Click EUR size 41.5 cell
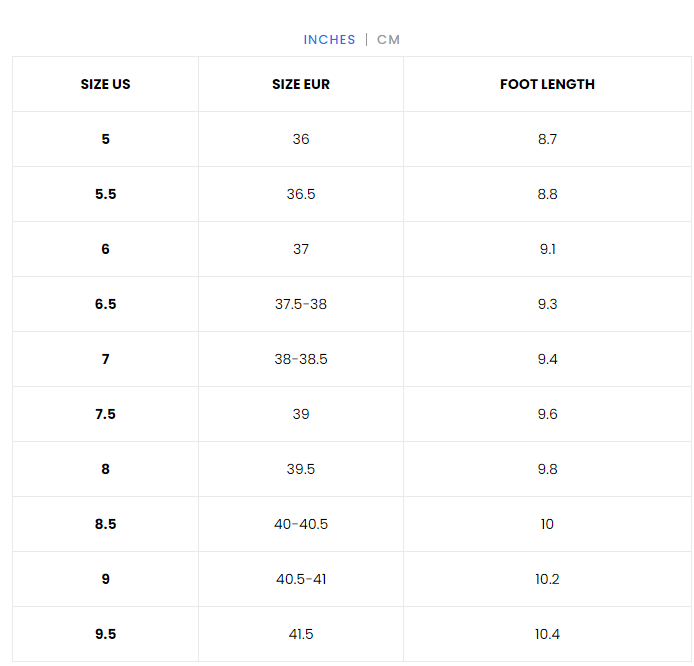This screenshot has width=694, height=666. [x=301, y=634]
